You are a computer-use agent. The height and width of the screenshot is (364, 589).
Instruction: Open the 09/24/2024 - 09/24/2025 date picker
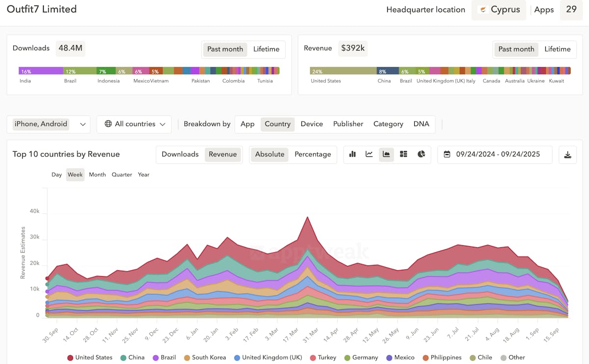[497, 154]
